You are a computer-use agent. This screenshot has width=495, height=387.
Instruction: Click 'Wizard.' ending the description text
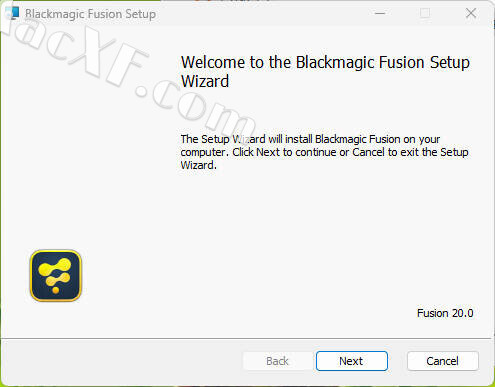click(x=199, y=165)
